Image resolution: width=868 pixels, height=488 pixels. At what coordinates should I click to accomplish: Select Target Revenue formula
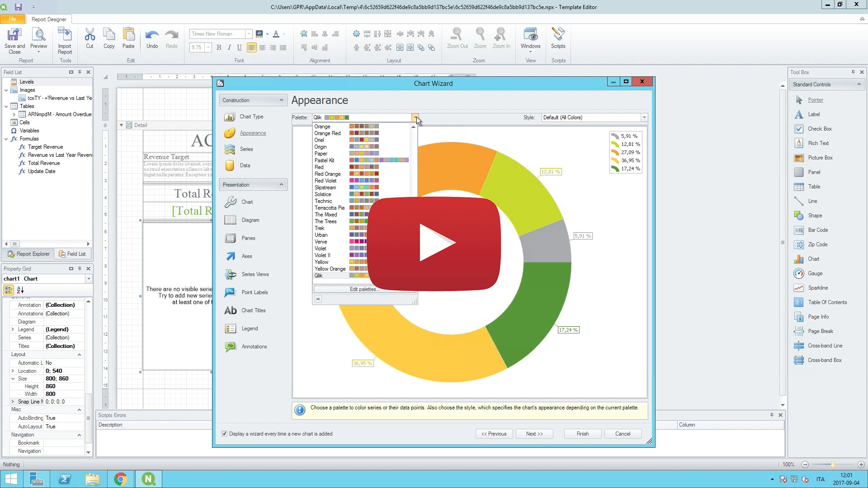[45, 147]
